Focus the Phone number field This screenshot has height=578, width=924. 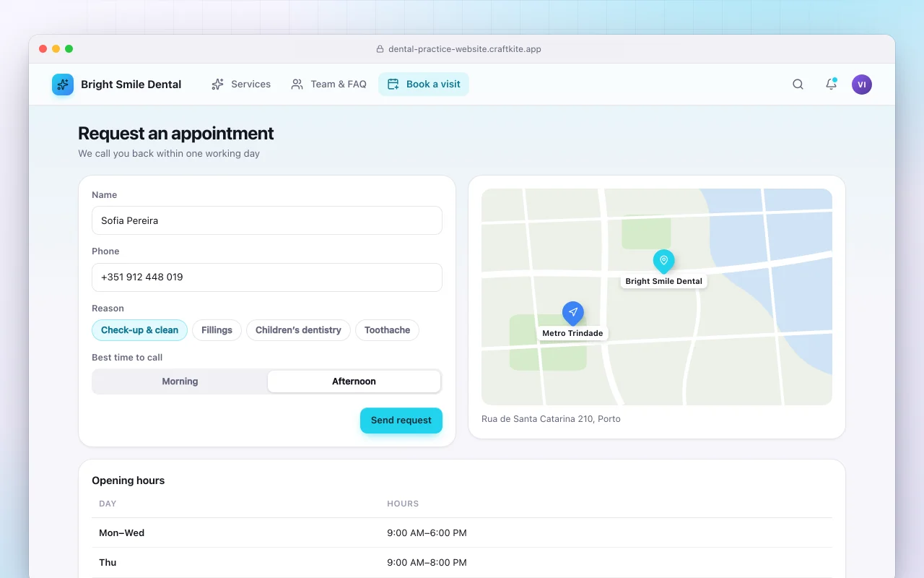(x=267, y=277)
